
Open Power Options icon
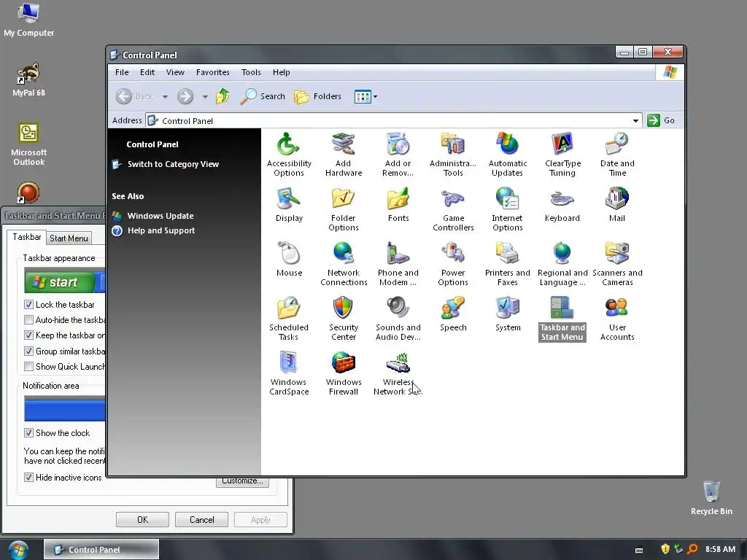point(453,253)
